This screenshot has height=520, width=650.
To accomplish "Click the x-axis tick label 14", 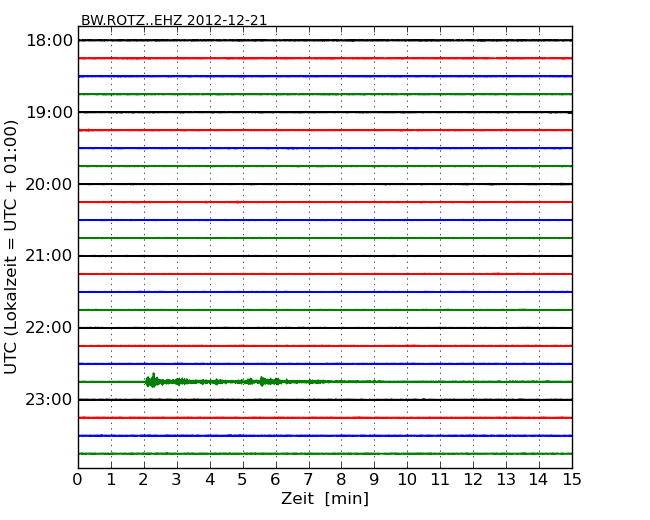I will pos(538,479).
